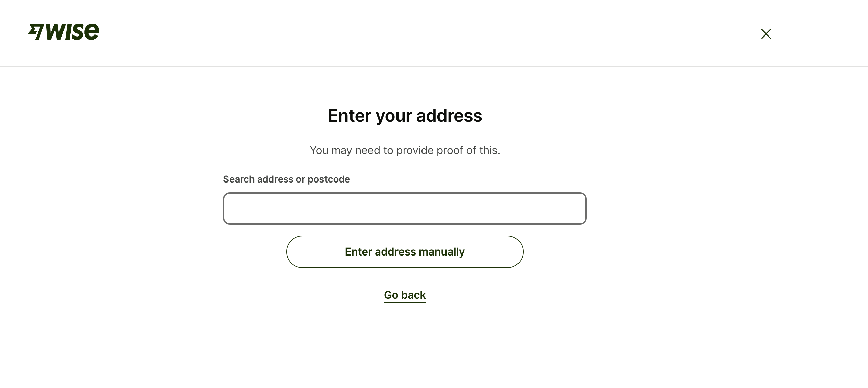This screenshot has width=868, height=388.
Task: Close the address form with the X icon
Action: (766, 34)
